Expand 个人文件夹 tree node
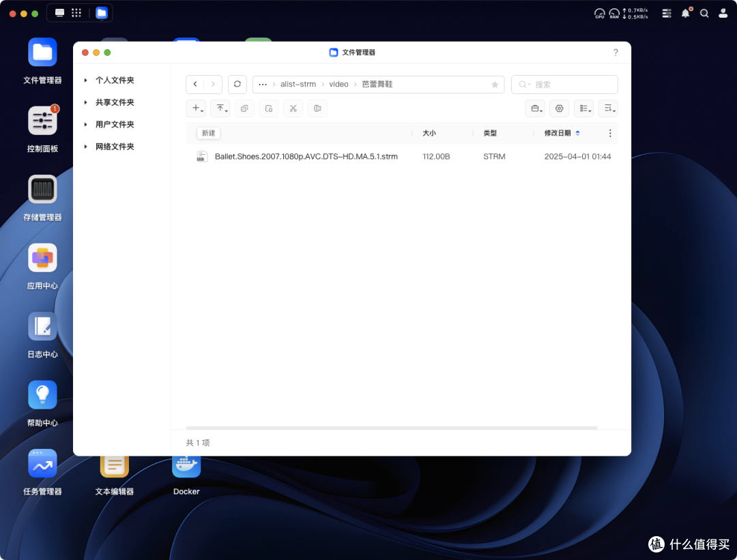Screen dimensions: 737x560 [85, 80]
